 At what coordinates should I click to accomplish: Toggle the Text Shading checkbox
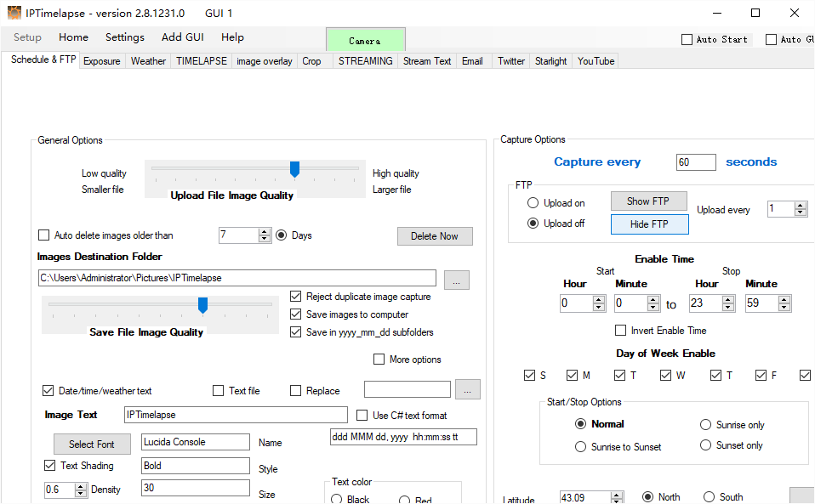tap(50, 466)
